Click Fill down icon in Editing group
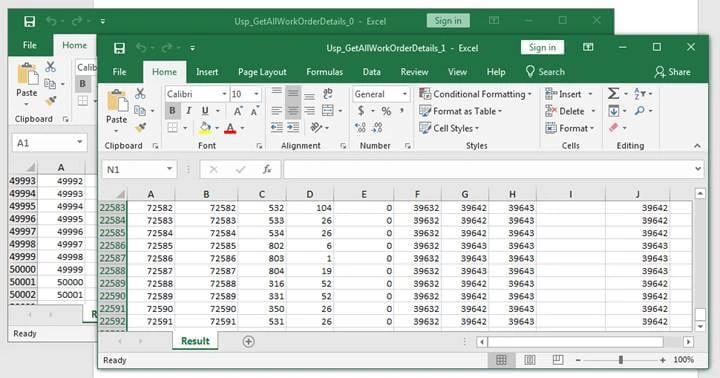 (x=613, y=111)
